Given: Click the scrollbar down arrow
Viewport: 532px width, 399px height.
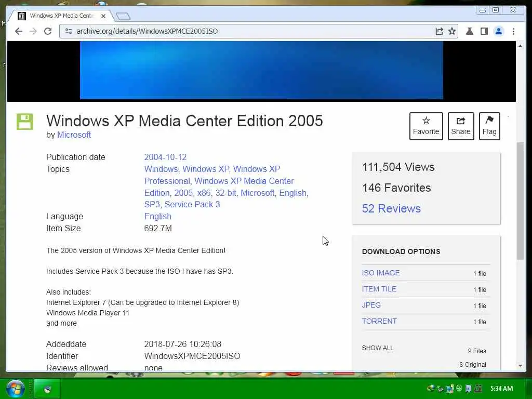Looking at the screenshot, I should click(x=520, y=365).
